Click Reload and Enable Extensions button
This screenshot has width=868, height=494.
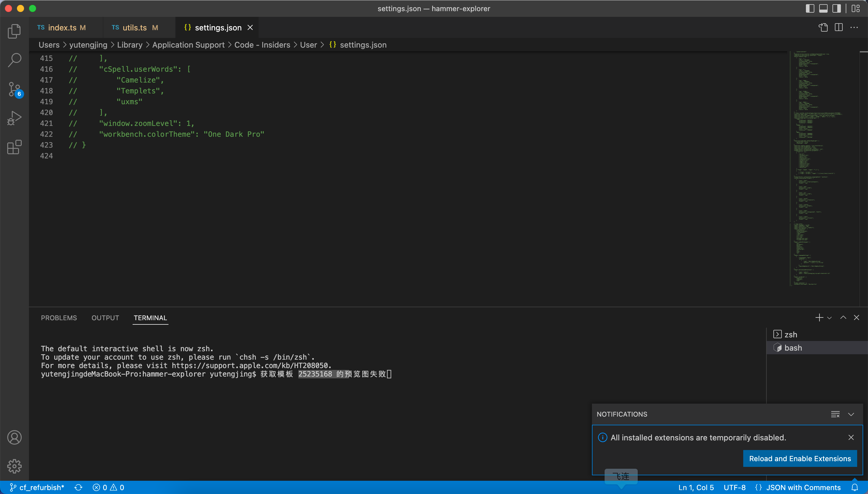click(800, 459)
